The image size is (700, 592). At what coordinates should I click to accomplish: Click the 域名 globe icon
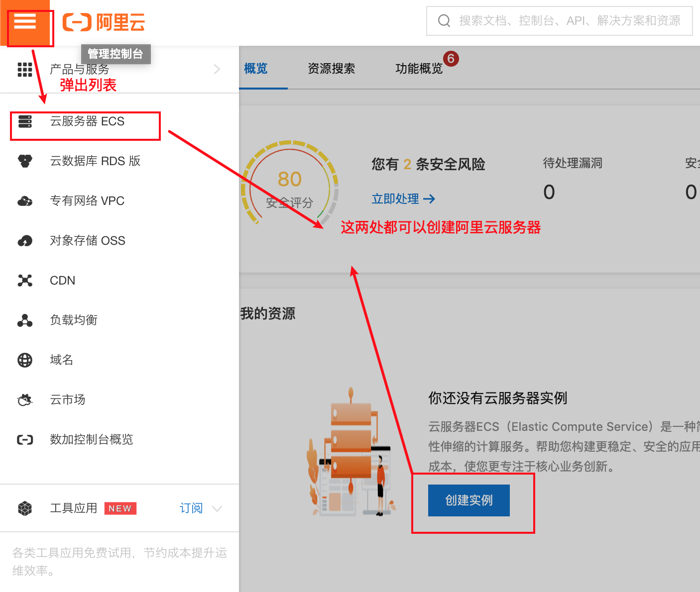[25, 360]
